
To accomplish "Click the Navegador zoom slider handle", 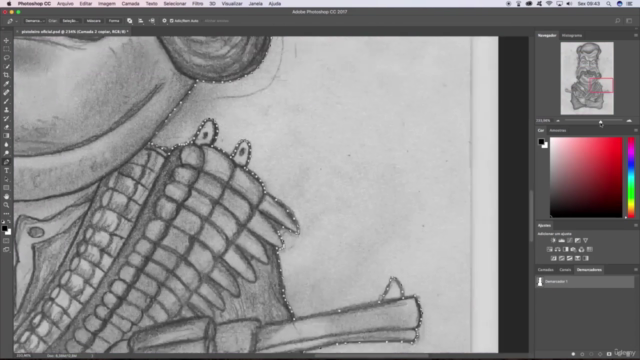I will (x=600, y=122).
